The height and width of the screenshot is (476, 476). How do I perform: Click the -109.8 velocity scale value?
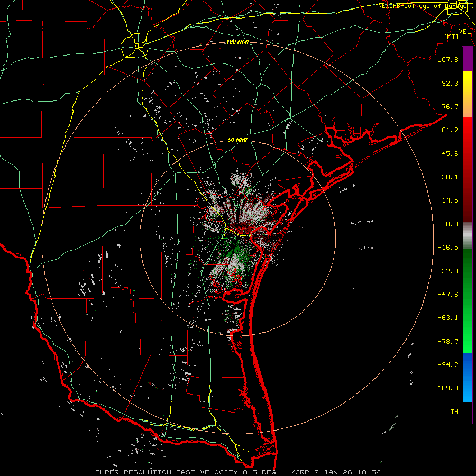446,388
